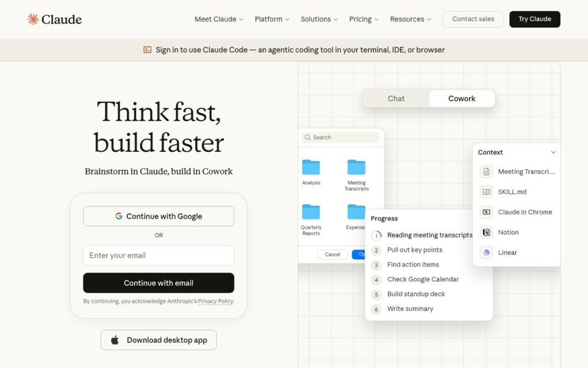Open the Platform dropdown

pos(272,19)
